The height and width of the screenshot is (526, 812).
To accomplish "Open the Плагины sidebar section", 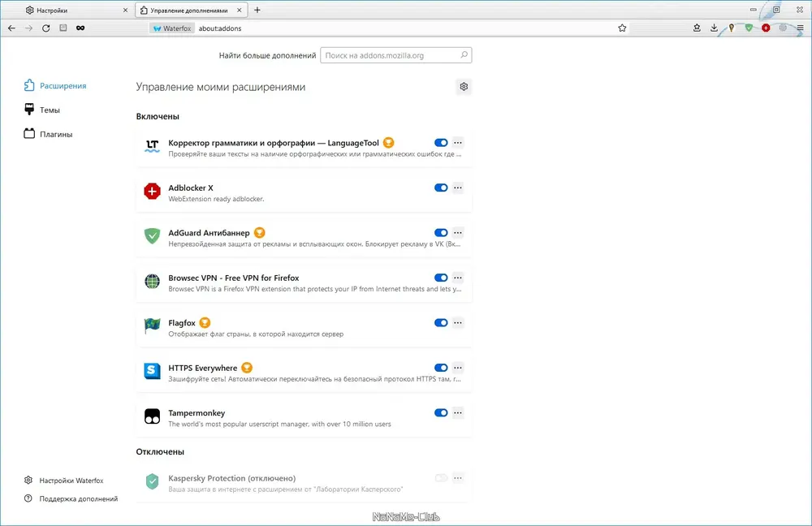I will tap(48, 134).
